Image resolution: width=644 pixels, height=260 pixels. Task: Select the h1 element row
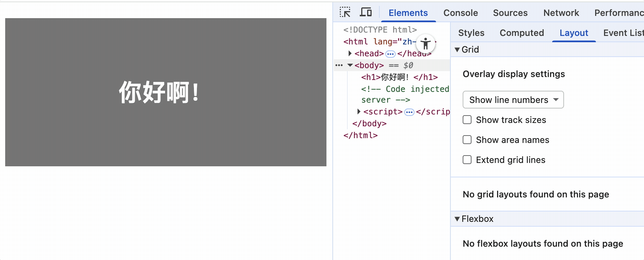(399, 77)
